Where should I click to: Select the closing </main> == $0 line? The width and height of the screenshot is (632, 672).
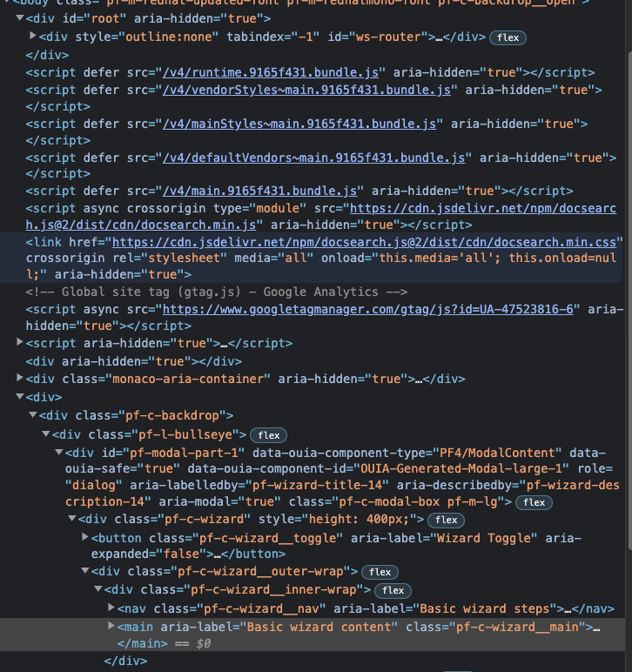click(x=164, y=643)
